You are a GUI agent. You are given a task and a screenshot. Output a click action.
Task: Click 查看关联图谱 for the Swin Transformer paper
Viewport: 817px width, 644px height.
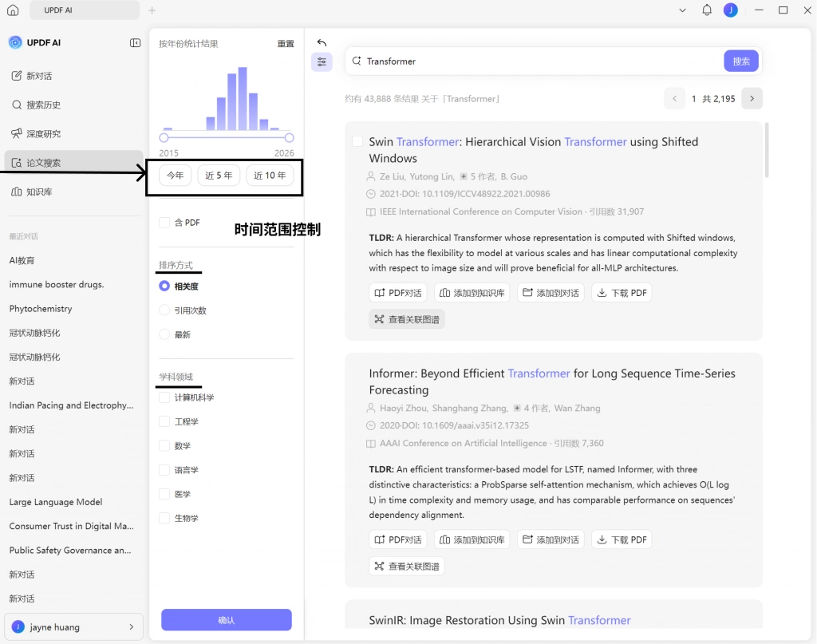pos(407,319)
